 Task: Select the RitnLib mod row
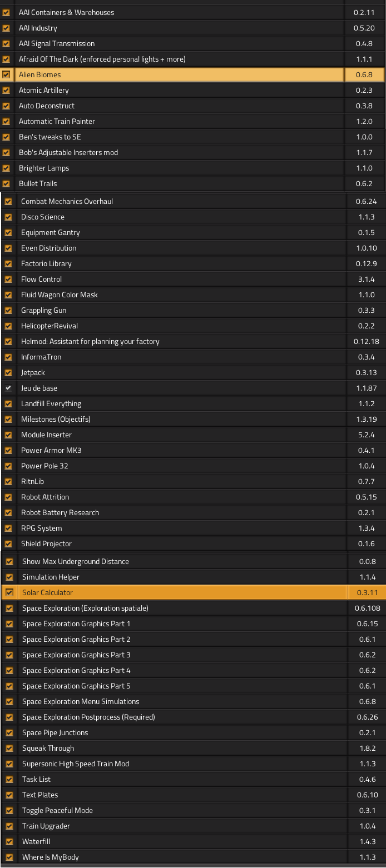[x=181, y=481]
